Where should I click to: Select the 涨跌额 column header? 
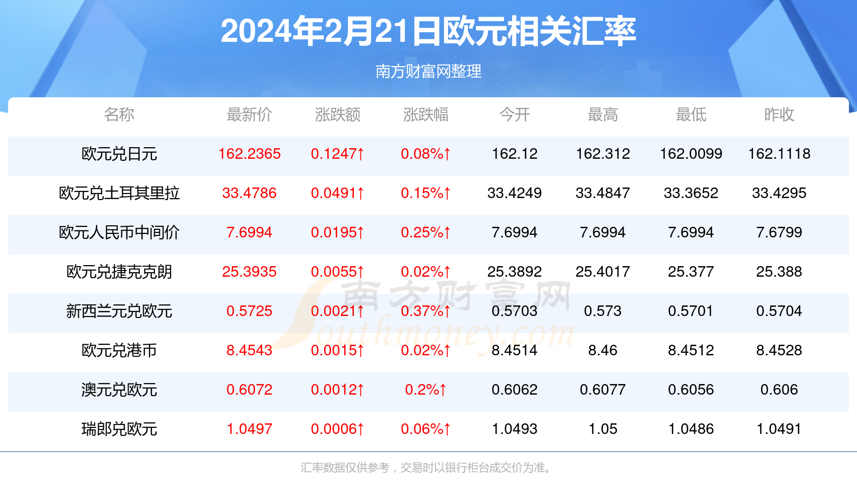click(338, 114)
